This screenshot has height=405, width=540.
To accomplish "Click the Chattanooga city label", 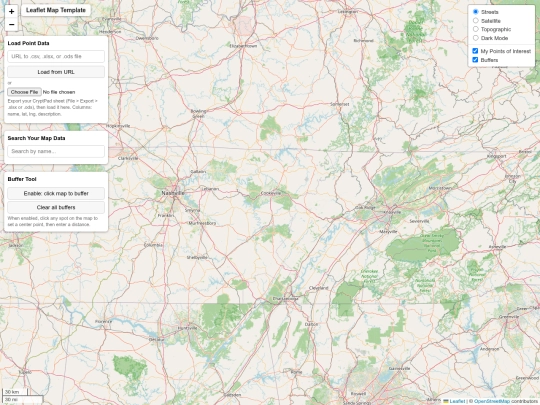I will coord(285,299).
